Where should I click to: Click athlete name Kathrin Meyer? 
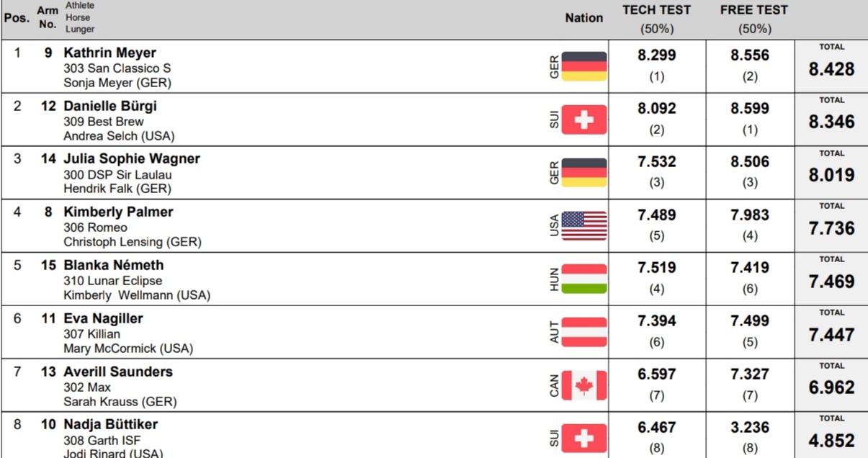click(109, 53)
